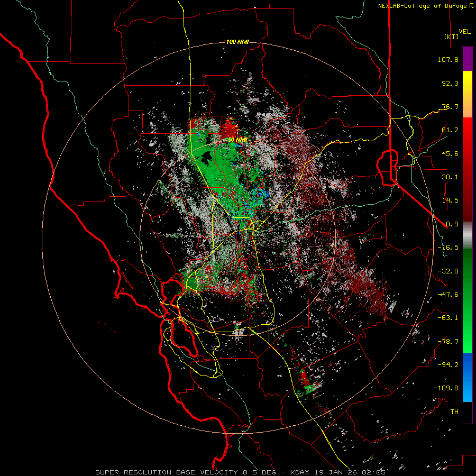The height and width of the screenshot is (476, 476).
Task: Click the NEXLAB-College of DuPage header text
Action: (x=425, y=6)
